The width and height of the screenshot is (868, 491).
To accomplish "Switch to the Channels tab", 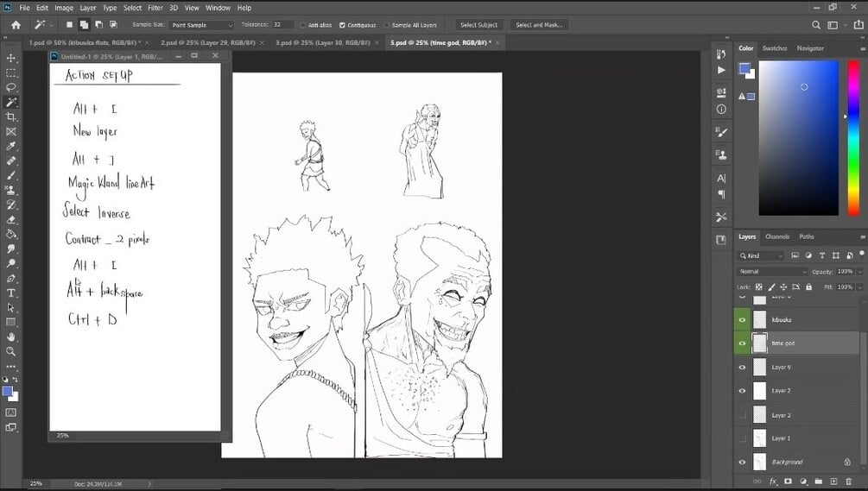I will click(x=776, y=236).
